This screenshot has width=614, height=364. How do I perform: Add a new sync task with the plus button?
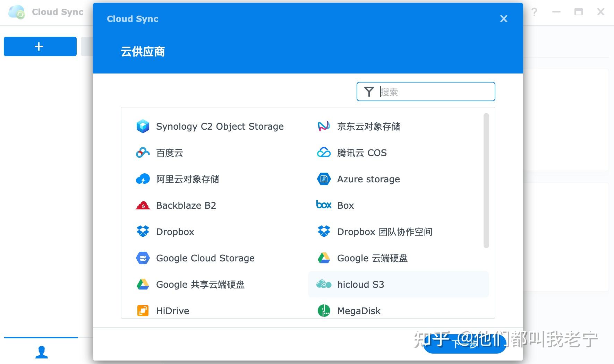point(40,46)
